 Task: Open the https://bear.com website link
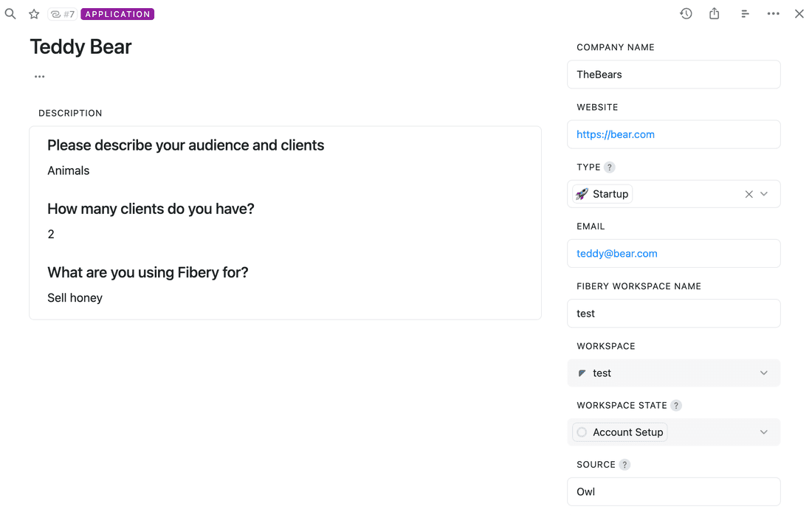(615, 134)
